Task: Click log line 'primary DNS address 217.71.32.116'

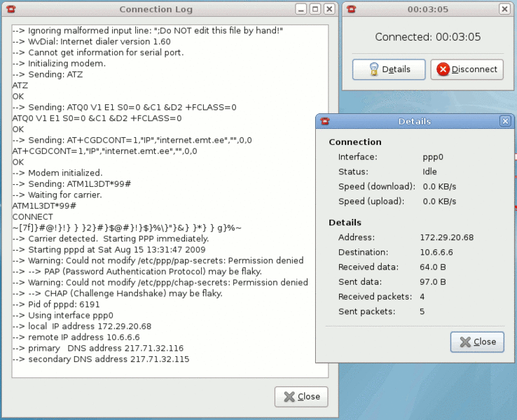Action: (x=98, y=348)
